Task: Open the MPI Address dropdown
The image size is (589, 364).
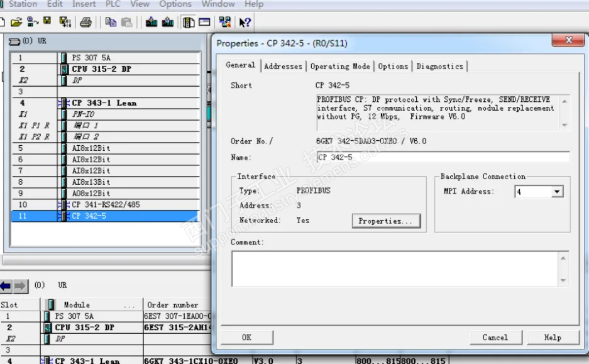Action: (x=557, y=192)
